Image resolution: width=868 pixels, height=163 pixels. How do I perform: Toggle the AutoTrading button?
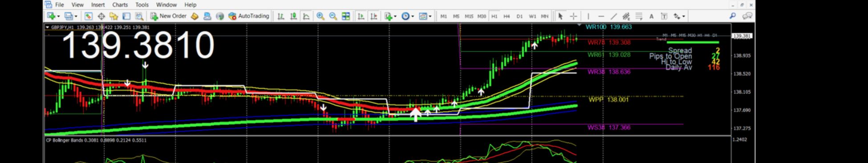(249, 16)
